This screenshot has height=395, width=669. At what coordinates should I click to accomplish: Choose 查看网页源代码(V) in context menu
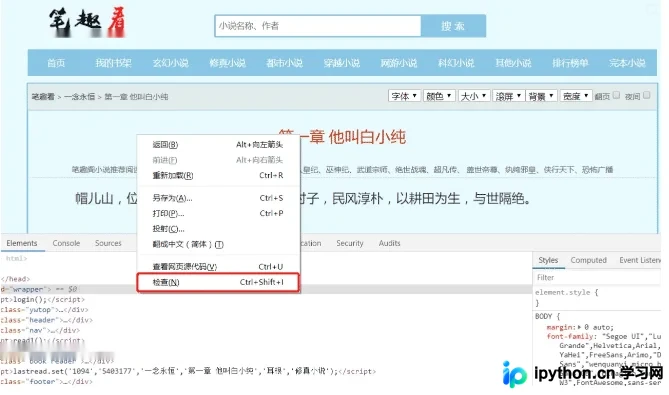(x=218, y=267)
